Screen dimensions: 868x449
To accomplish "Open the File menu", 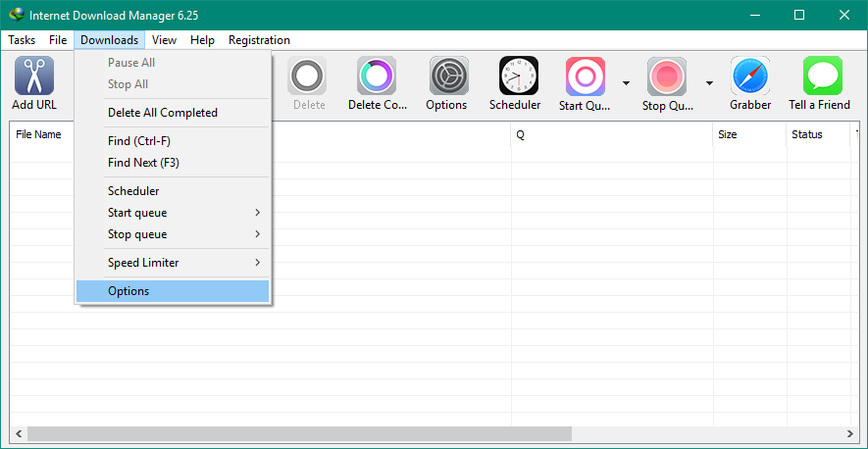I will (x=58, y=40).
